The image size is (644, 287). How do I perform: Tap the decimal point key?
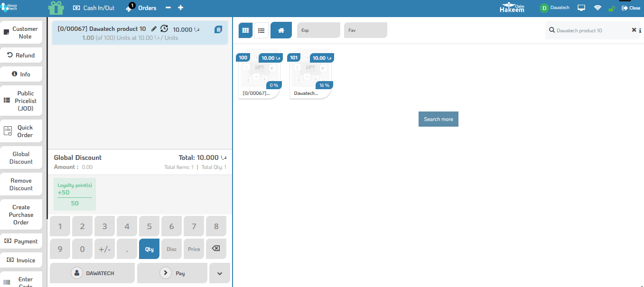pyautogui.click(x=127, y=249)
